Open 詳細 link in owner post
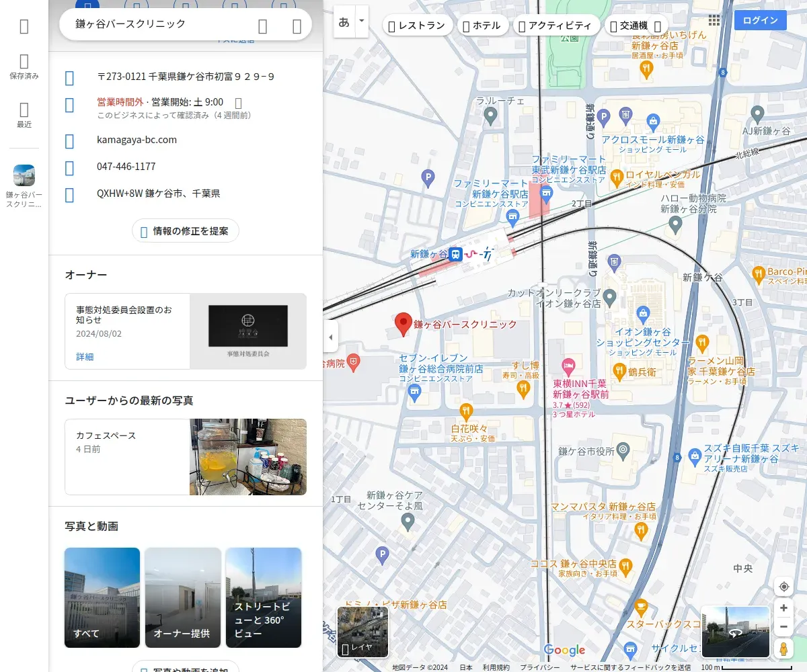The image size is (807, 672). 85,357
